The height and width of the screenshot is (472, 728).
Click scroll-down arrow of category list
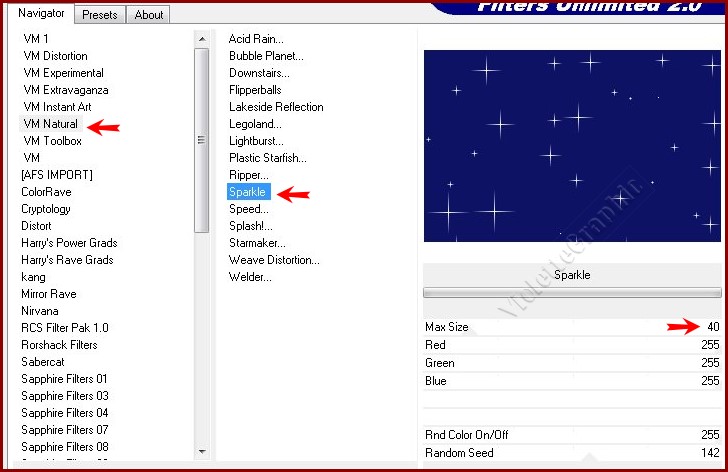point(202,451)
